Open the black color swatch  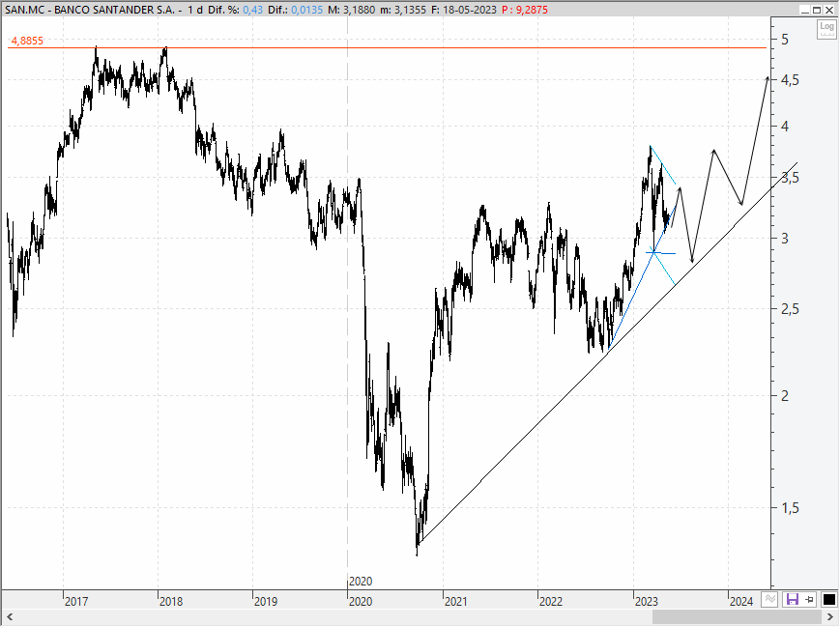(x=828, y=599)
